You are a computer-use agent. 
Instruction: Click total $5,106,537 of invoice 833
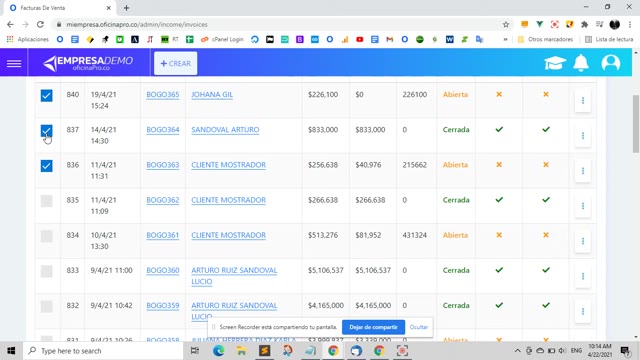point(325,270)
